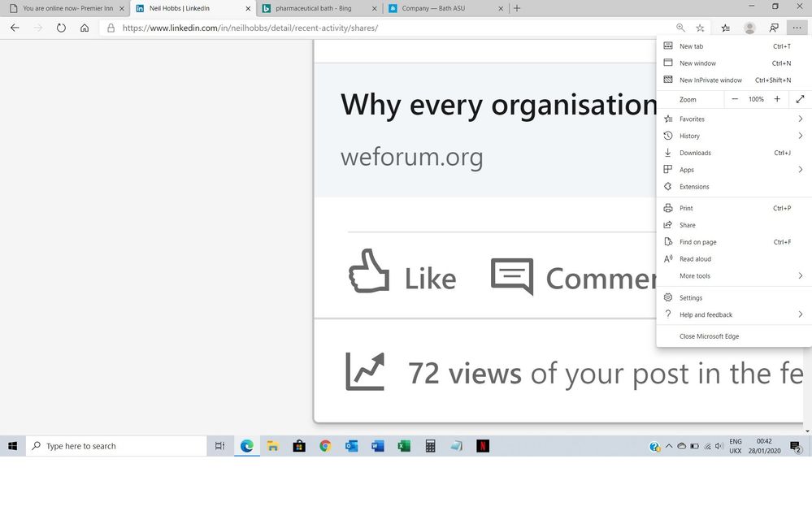This screenshot has width=812, height=511.
Task: Close the Settings and more ellipsis menu
Action: (x=797, y=28)
